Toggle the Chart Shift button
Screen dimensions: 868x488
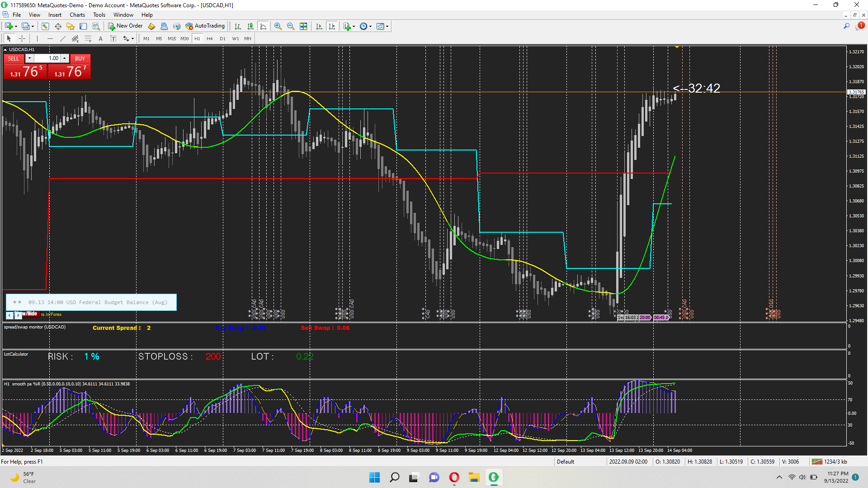[x=332, y=26]
